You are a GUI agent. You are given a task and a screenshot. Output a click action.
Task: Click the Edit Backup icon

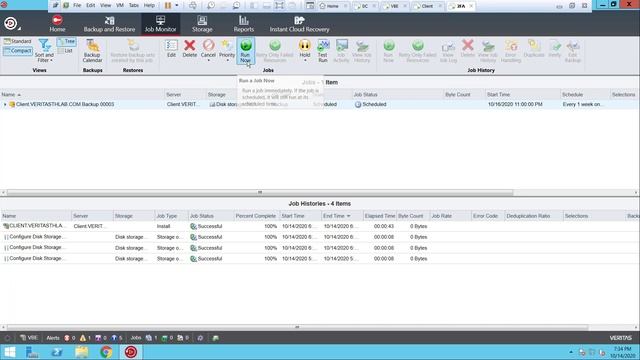pos(573,51)
